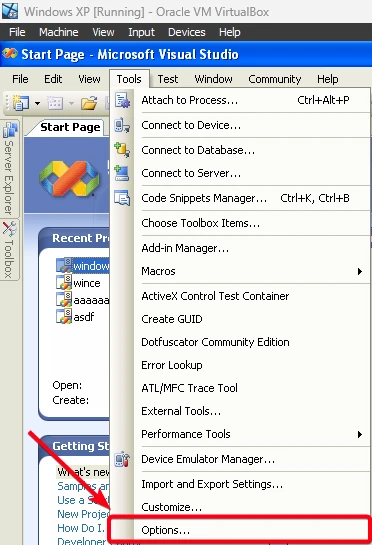The image size is (372, 545).
Task: Click the Connect to Device icon
Action: click(x=122, y=125)
